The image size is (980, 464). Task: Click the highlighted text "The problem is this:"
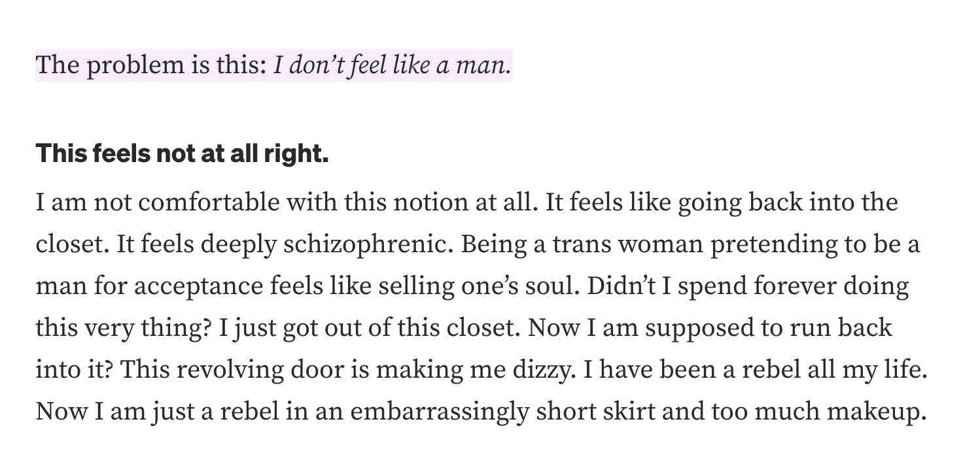(x=152, y=66)
